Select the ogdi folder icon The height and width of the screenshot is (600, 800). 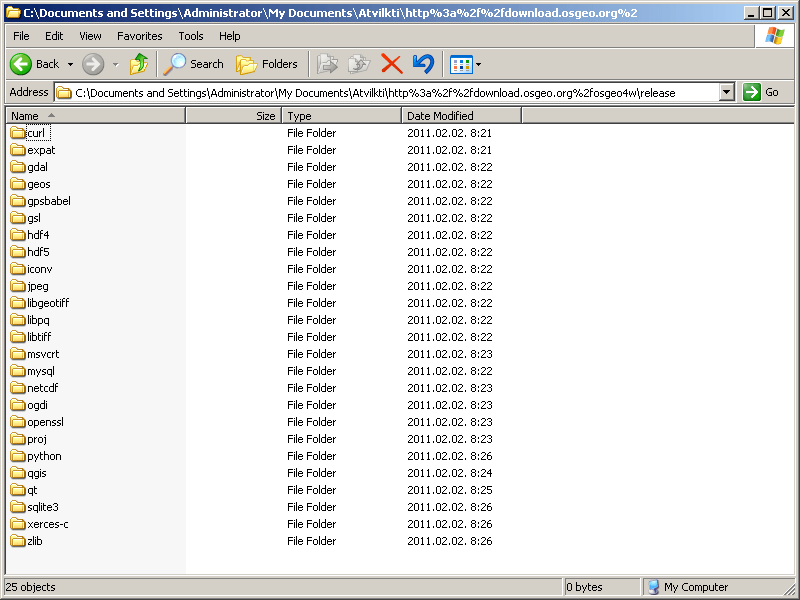pyautogui.click(x=17, y=405)
